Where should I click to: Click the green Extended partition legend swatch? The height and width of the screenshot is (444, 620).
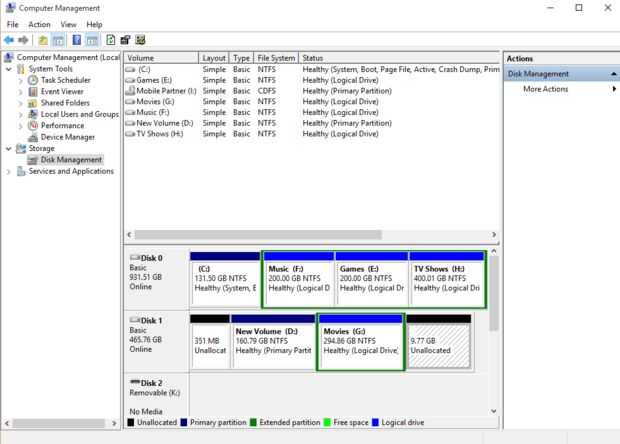[253, 422]
